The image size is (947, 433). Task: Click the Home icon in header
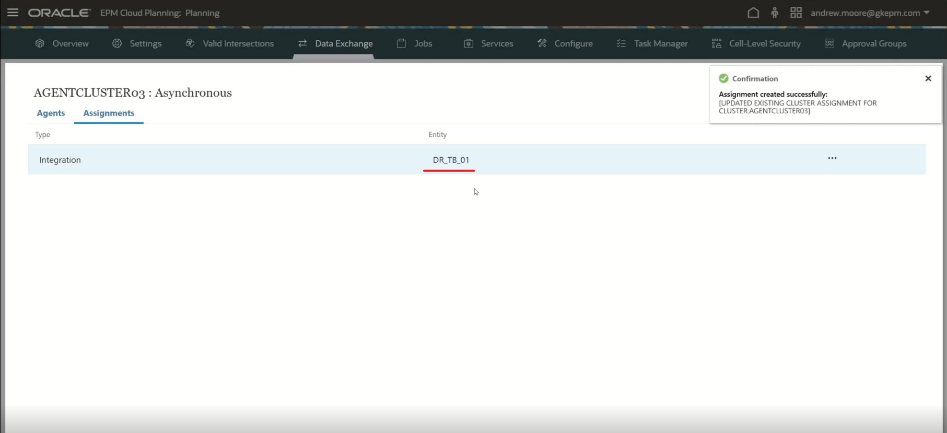tap(753, 13)
